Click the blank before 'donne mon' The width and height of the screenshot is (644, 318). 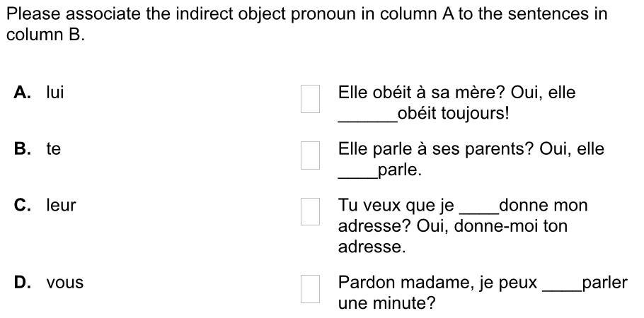tap(479, 212)
